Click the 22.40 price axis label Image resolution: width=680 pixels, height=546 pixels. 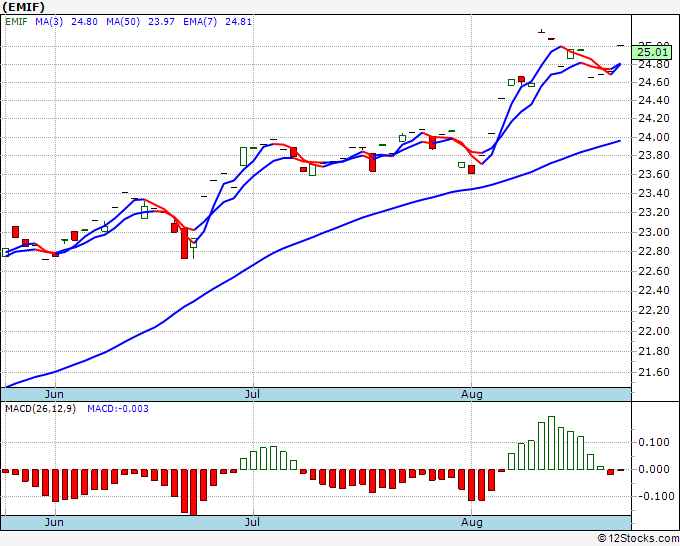coord(654,291)
